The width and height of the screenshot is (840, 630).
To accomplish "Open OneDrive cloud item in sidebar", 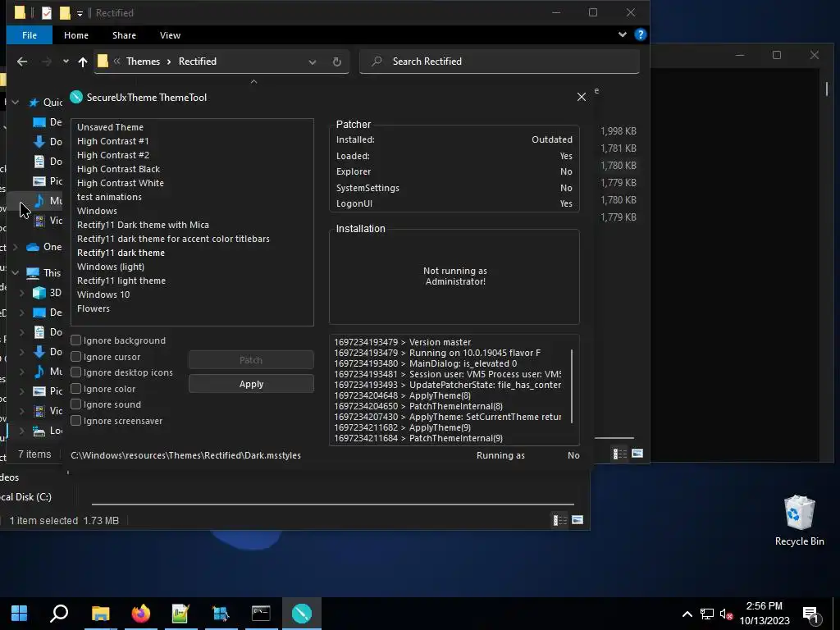I will (x=33, y=247).
